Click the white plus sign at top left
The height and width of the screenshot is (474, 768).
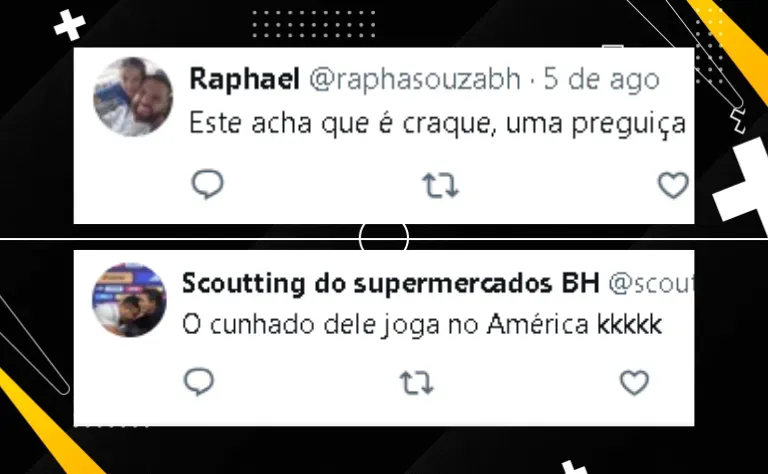(x=70, y=25)
